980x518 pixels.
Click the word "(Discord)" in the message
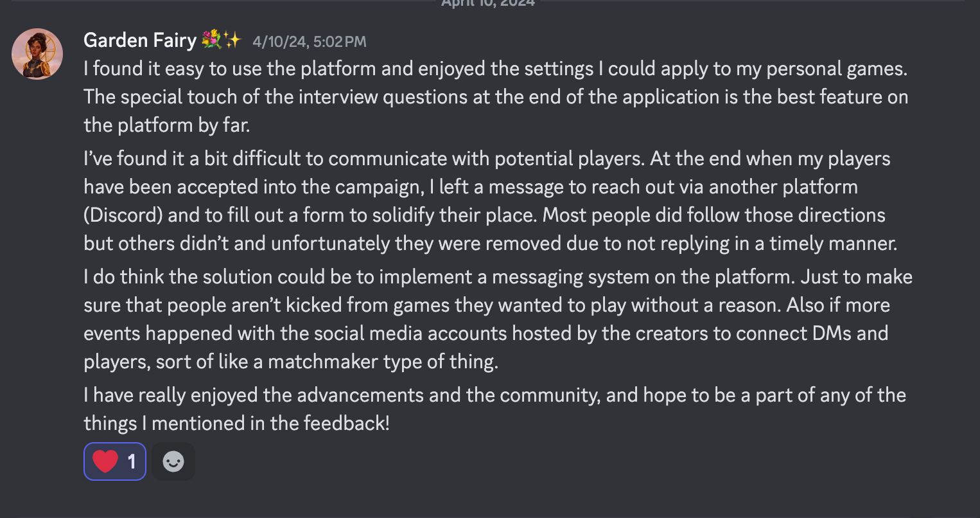(123, 215)
